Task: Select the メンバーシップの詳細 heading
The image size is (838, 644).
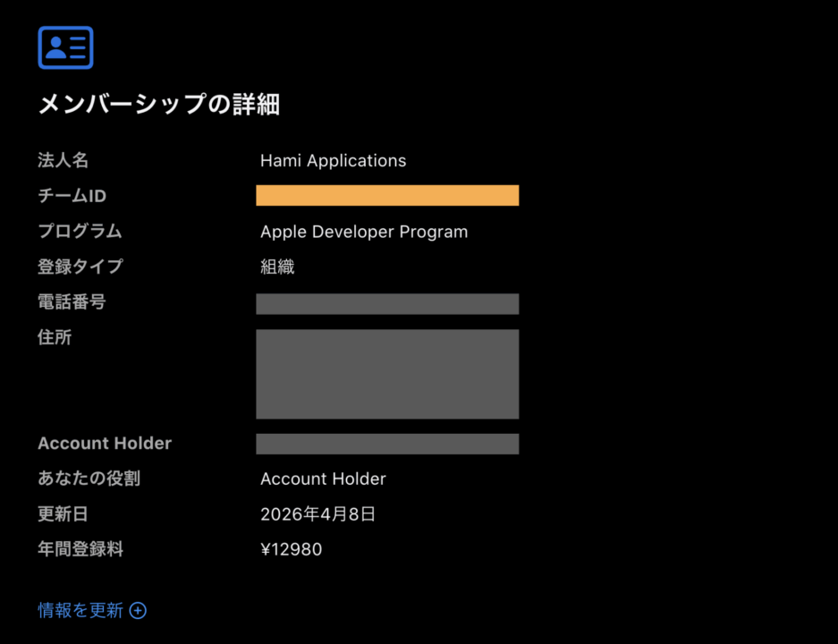Action: point(158,104)
